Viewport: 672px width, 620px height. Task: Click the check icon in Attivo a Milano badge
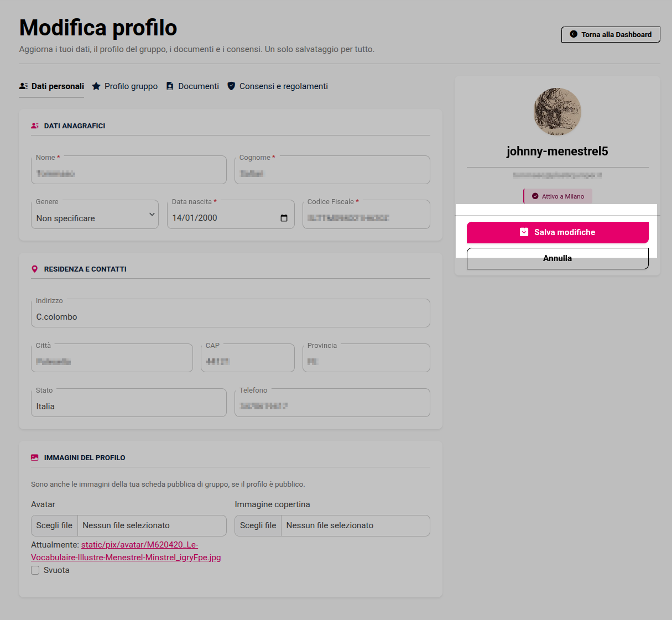[535, 196]
